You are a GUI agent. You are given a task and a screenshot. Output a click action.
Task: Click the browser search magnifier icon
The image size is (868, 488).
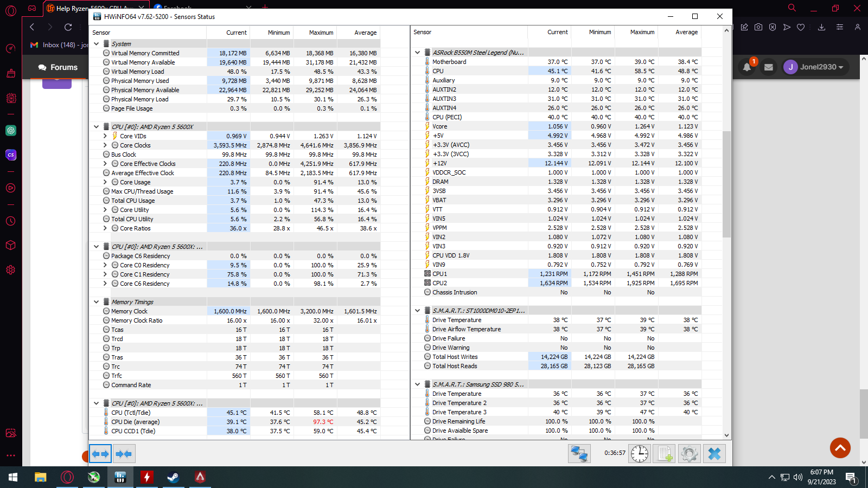[792, 8]
